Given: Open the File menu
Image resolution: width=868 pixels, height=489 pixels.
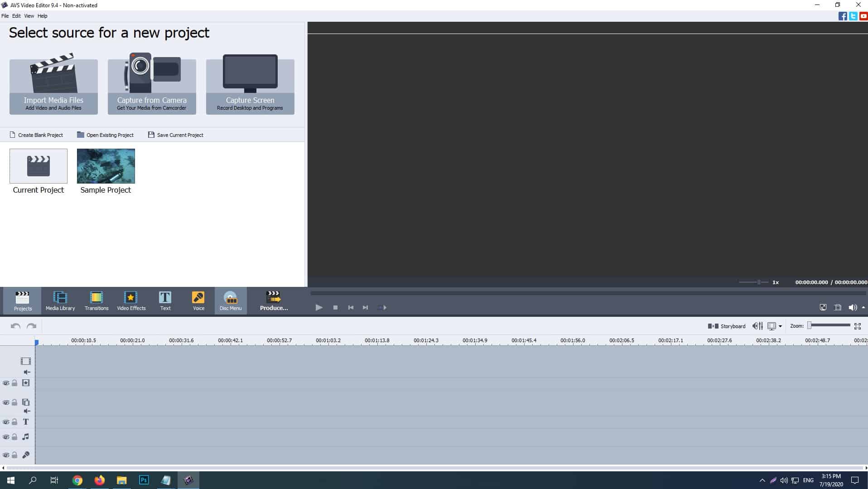Looking at the screenshot, I should [x=5, y=16].
